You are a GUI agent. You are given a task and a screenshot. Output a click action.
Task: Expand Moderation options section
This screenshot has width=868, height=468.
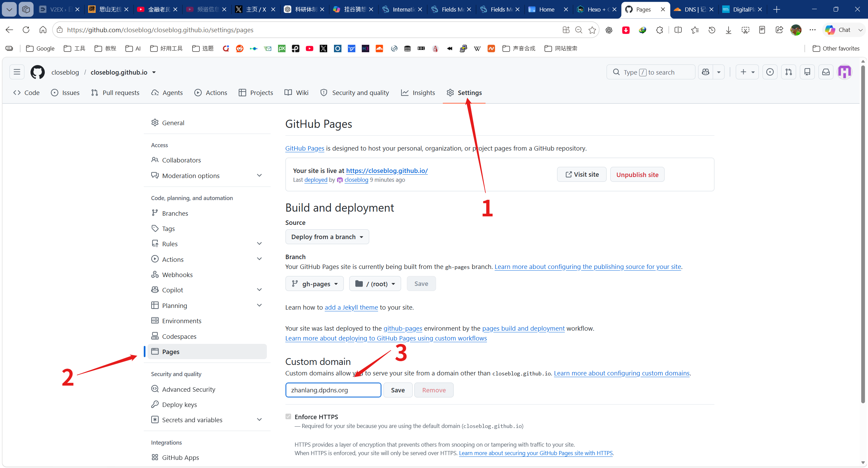[x=259, y=175]
